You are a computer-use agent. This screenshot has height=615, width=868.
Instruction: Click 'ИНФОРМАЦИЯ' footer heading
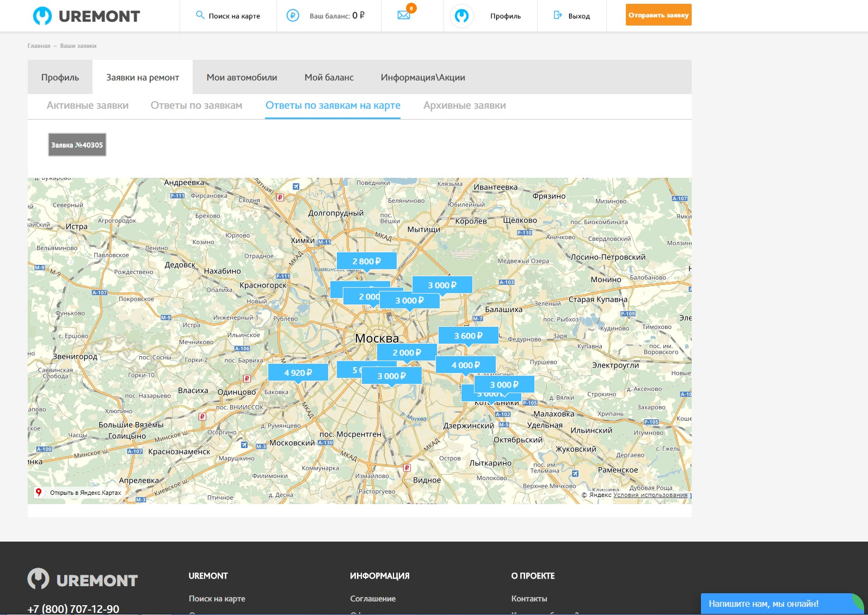click(380, 575)
